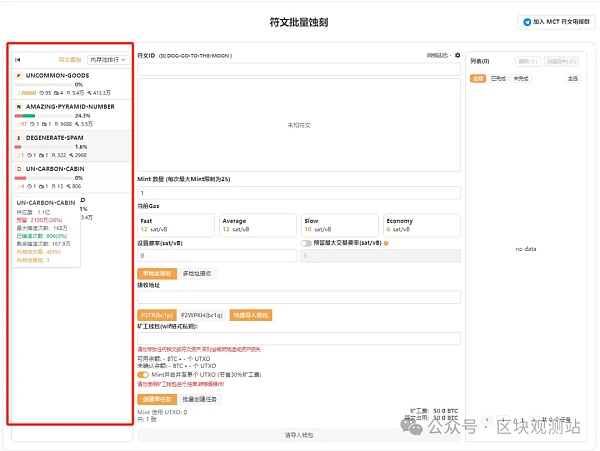Screen dimensions: 600x451
Task: Click the 快速导入钱包 button
Action: pos(250,315)
